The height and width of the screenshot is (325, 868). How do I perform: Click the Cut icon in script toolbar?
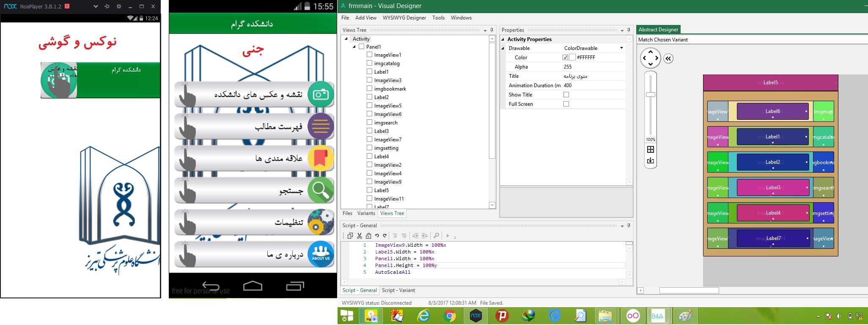pyautogui.click(x=359, y=236)
